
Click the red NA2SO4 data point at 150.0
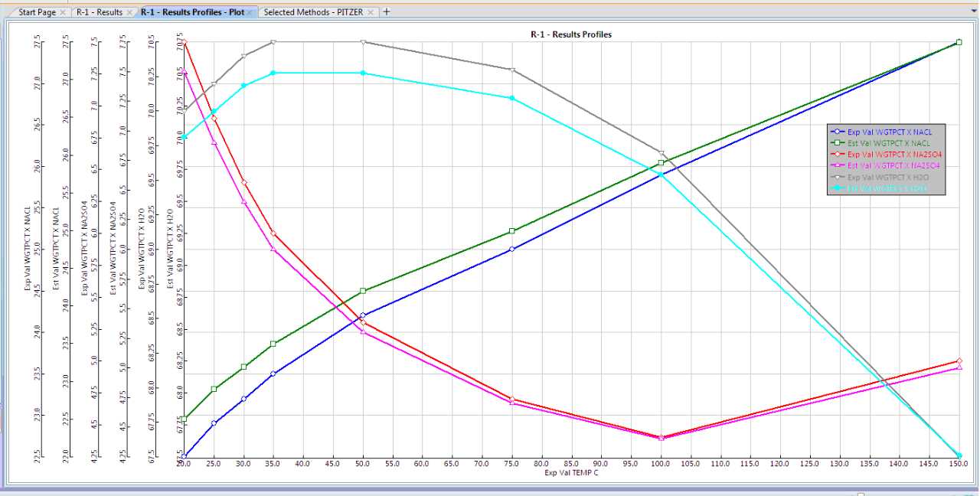[959, 361]
